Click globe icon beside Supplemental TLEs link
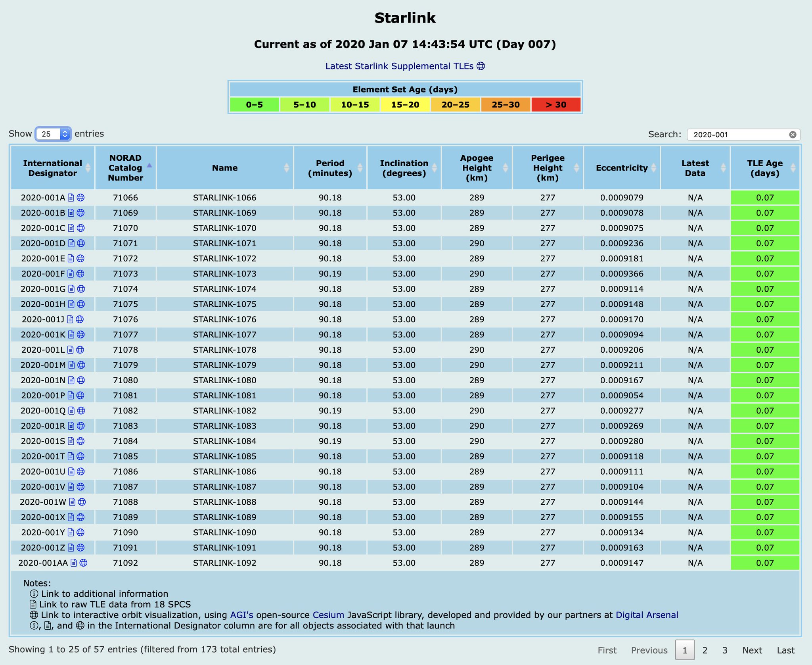812x665 pixels. [x=481, y=66]
